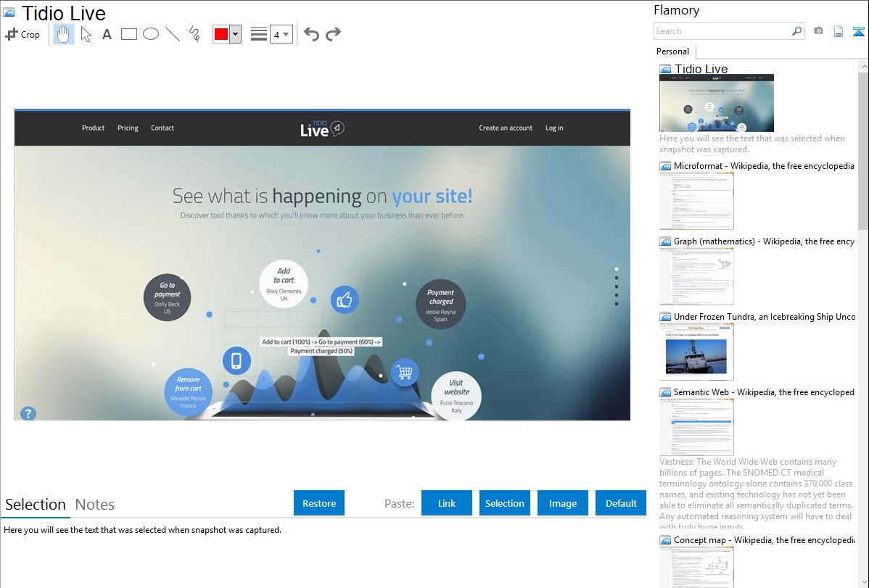Open the Under Frozen Tundra snapshot thumbnail
869x588 pixels.
(696, 352)
